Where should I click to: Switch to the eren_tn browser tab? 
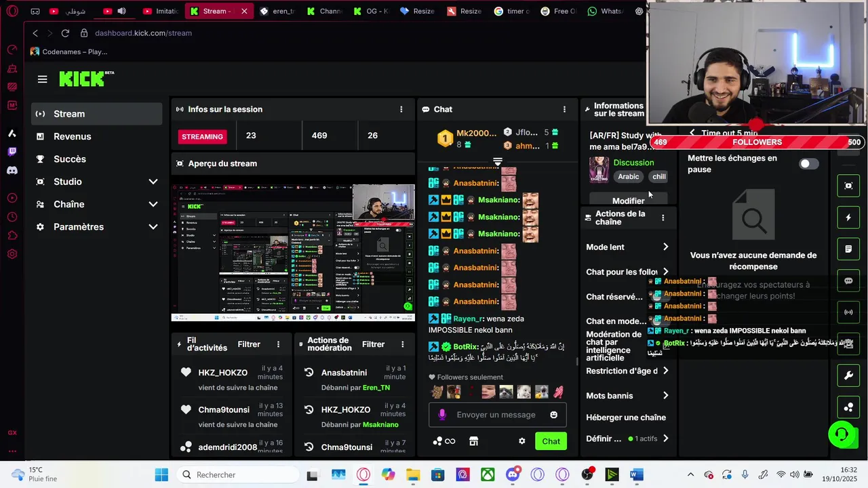276,11
